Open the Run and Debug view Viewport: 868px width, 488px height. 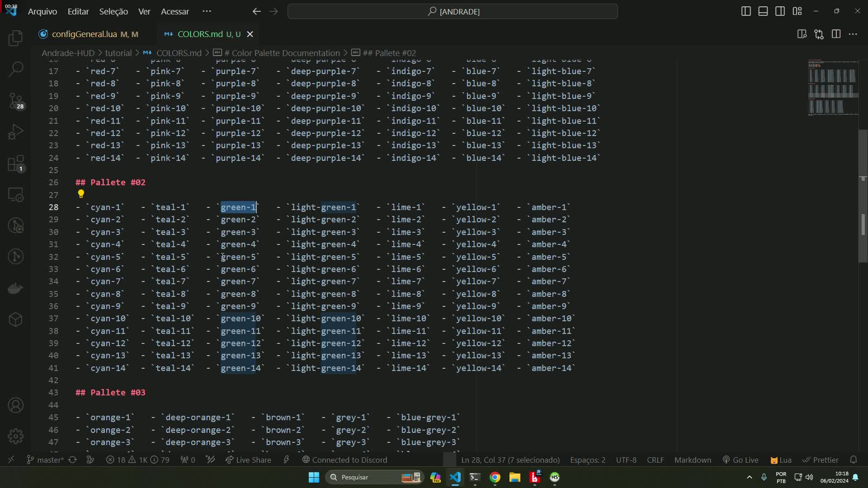pos(16,132)
